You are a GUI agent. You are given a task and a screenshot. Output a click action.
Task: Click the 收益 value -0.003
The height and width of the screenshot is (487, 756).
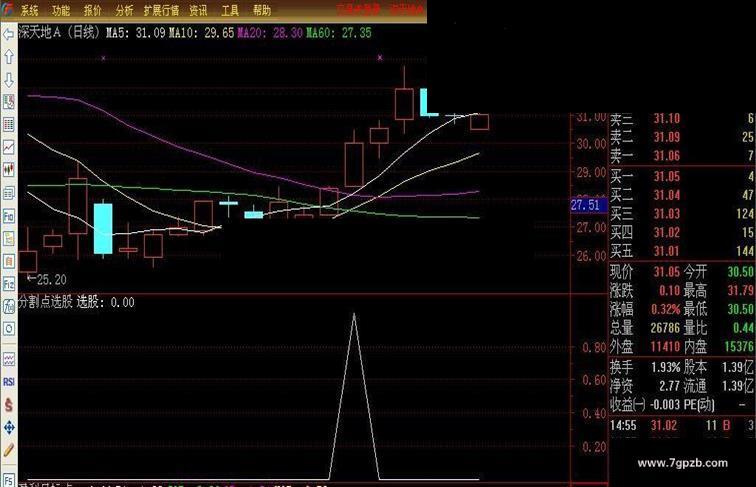pyautogui.click(x=665, y=405)
